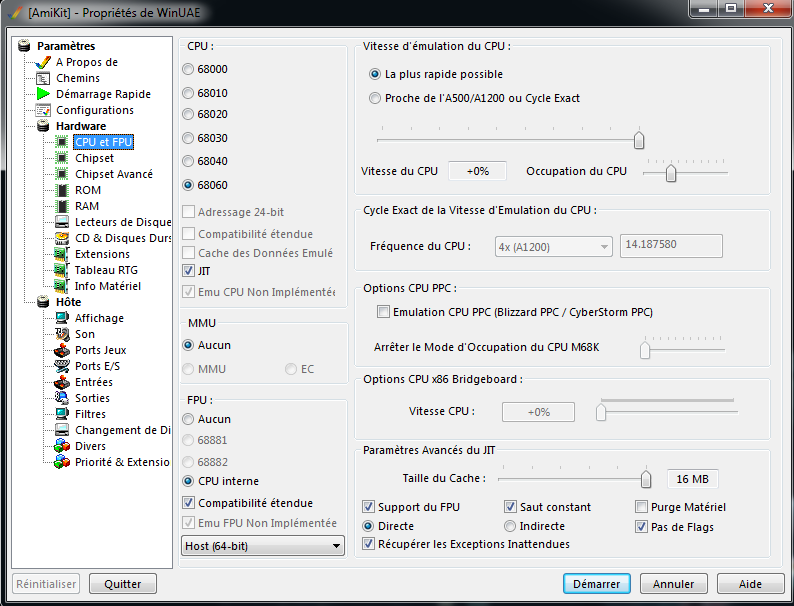Click the Hôte disk icon
794x606 pixels.
pyautogui.click(x=44, y=302)
